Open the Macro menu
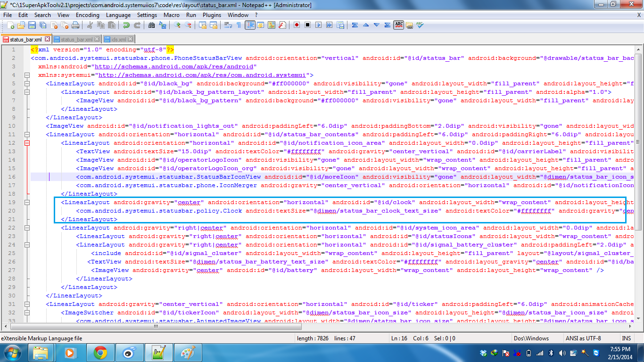 click(x=172, y=15)
